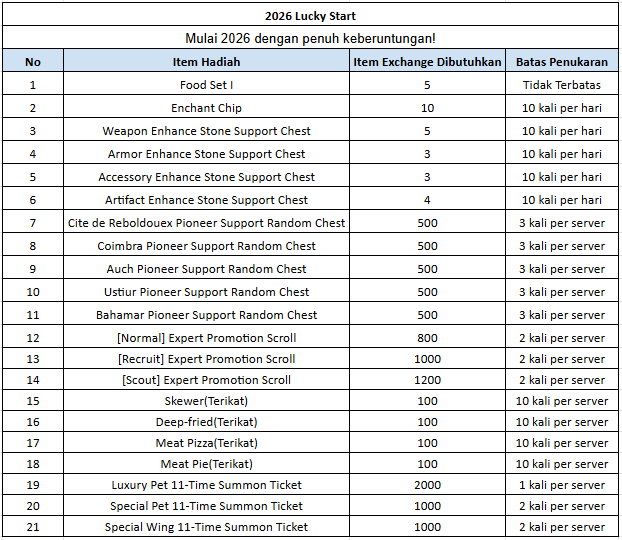This screenshot has width=622, height=540.
Task: Click the "1 kali per server" cell
Action: click(x=561, y=485)
